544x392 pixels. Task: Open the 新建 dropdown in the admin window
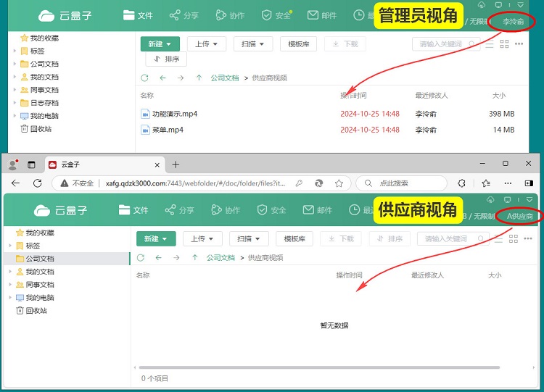(x=160, y=44)
